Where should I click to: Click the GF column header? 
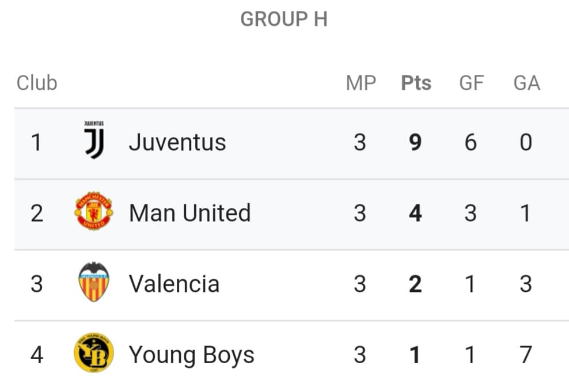[x=472, y=83]
